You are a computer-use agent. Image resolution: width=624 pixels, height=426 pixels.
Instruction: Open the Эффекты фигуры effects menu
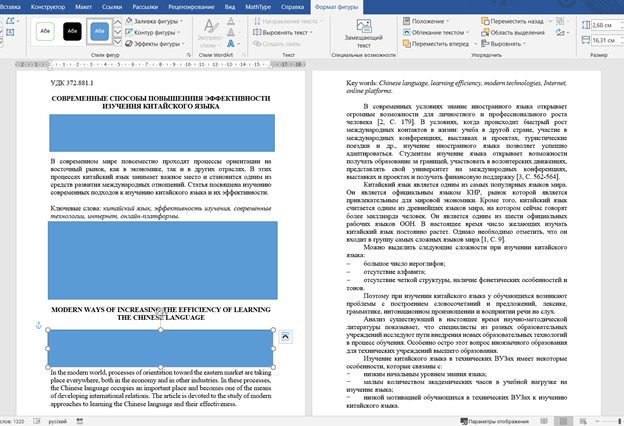[155, 43]
